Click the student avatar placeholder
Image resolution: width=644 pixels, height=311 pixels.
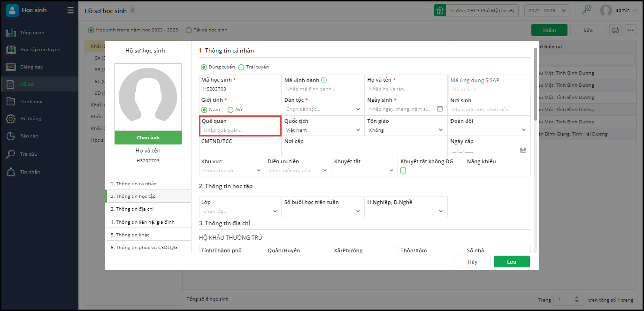(x=148, y=97)
